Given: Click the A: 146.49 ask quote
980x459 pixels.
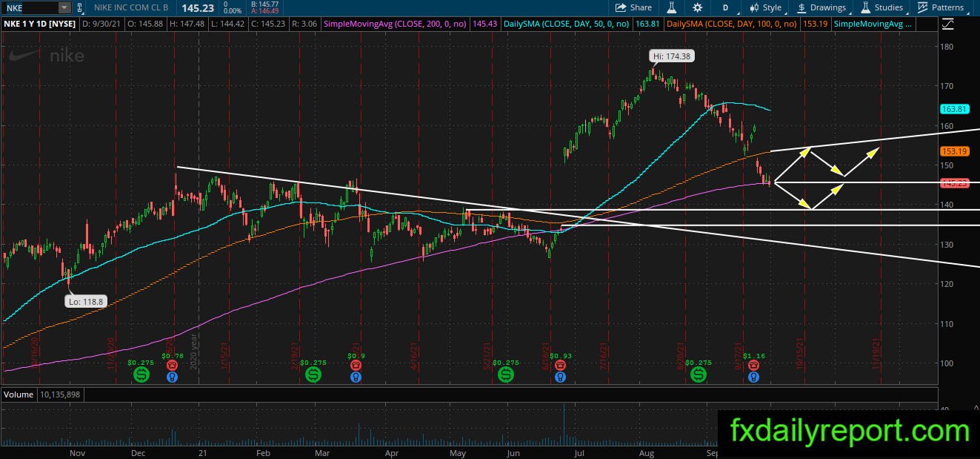Looking at the screenshot, I should point(266,11).
